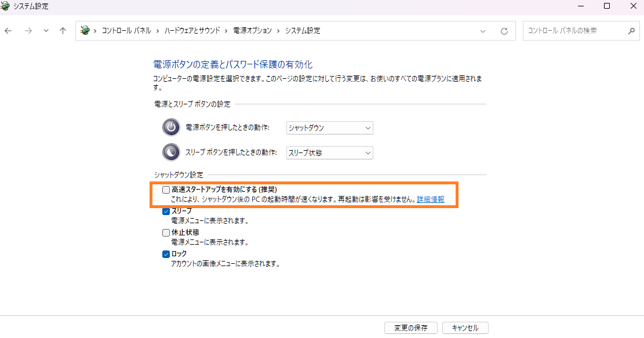Uncheck the スリープ checkbox

point(166,211)
